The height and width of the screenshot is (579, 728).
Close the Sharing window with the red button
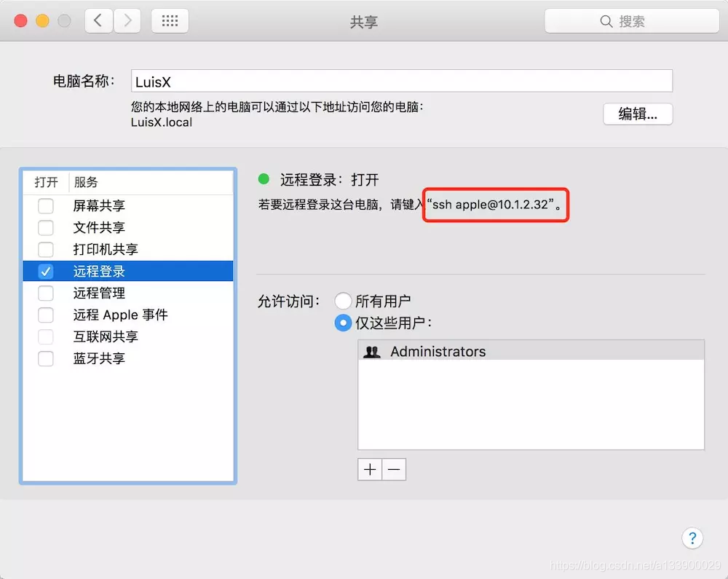20,21
